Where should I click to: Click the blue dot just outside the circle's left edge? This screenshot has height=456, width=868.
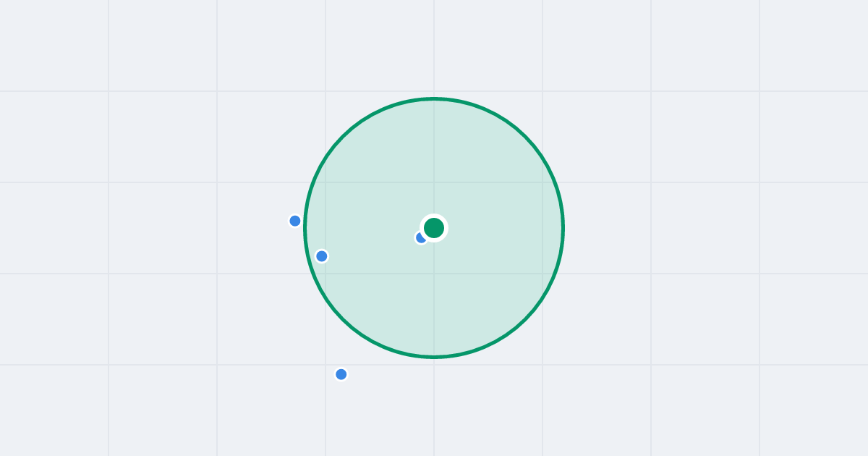295,221
